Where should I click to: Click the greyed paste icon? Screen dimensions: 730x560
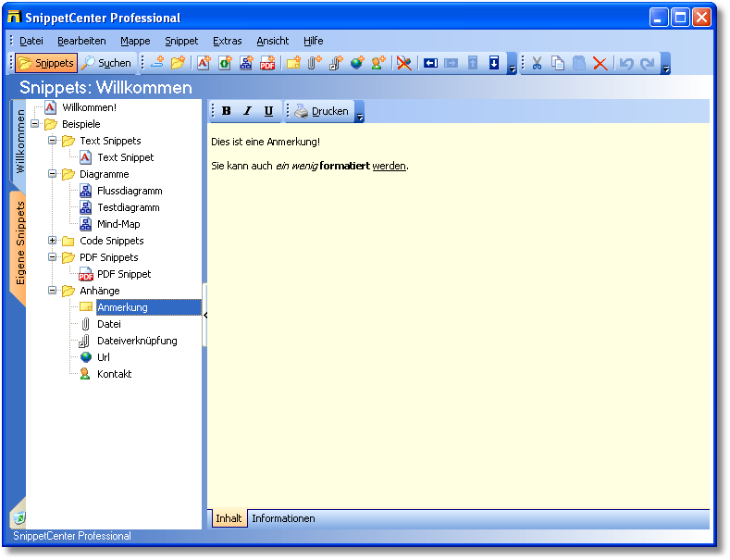(x=578, y=63)
